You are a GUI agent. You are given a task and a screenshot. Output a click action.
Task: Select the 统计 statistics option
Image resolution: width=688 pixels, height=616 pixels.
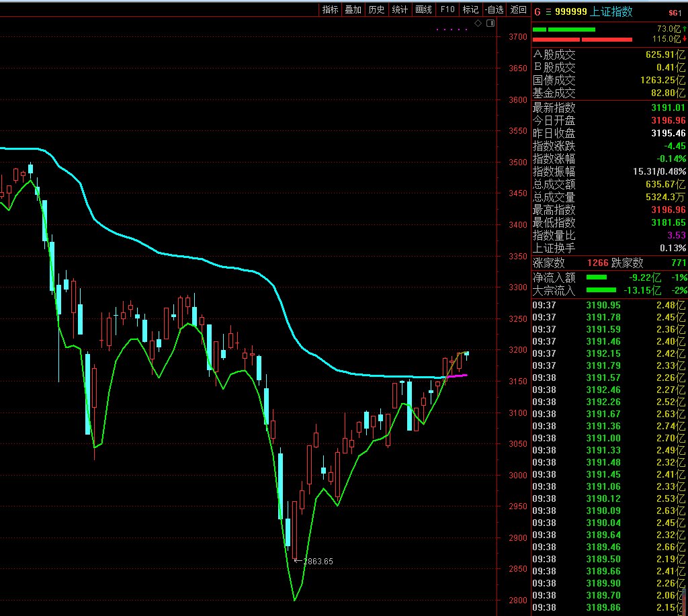click(x=400, y=9)
